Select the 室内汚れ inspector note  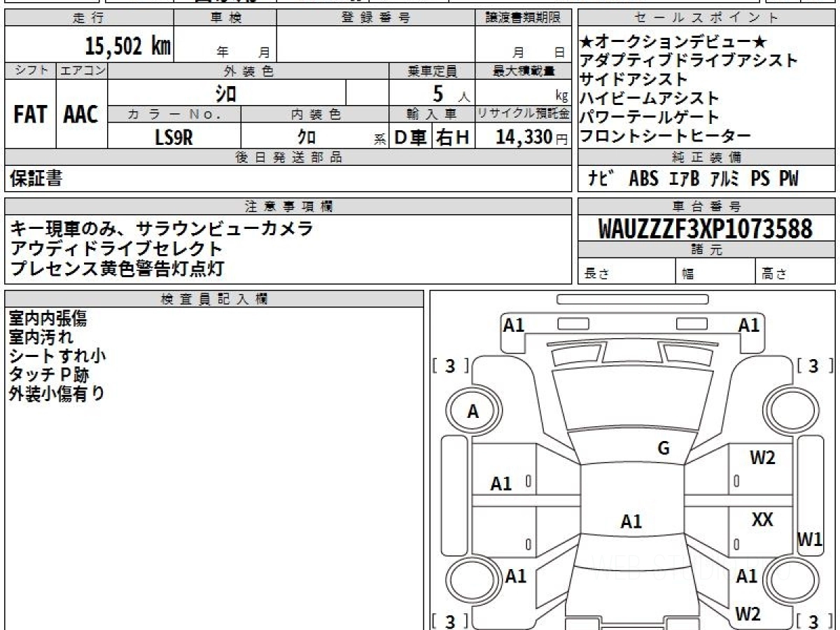point(41,337)
